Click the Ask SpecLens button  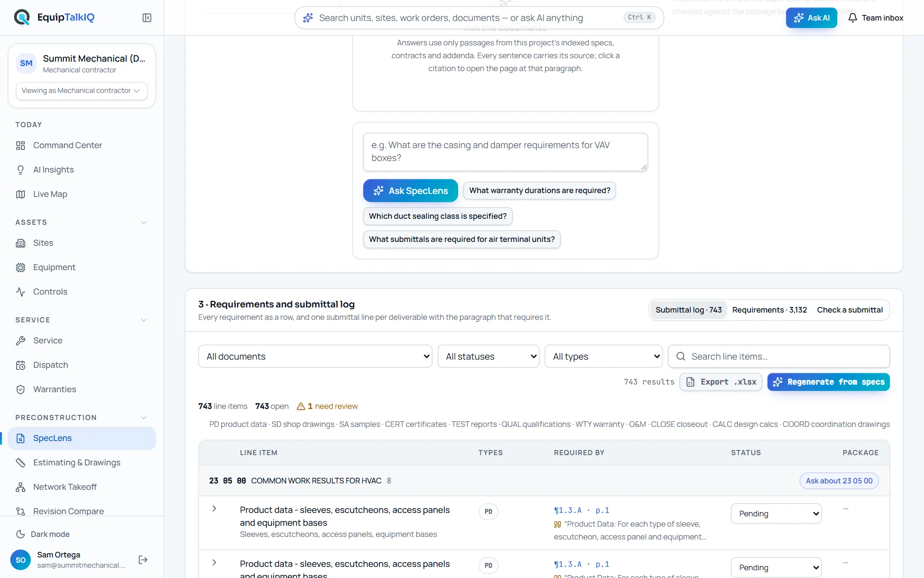point(410,191)
